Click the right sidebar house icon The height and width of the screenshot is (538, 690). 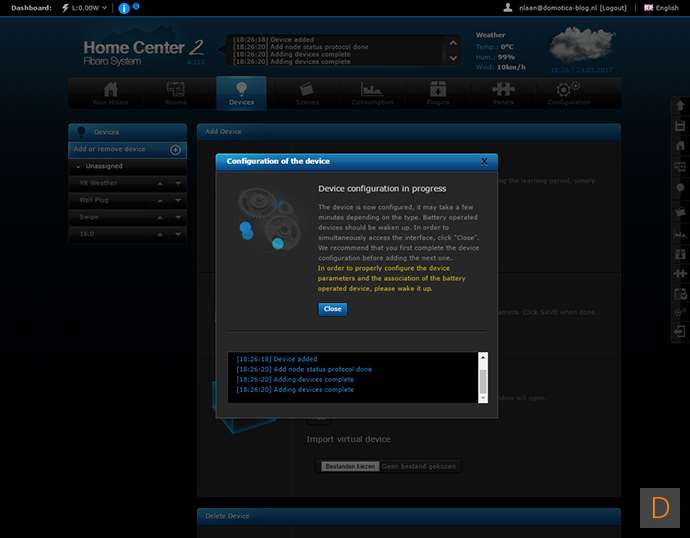click(x=680, y=146)
